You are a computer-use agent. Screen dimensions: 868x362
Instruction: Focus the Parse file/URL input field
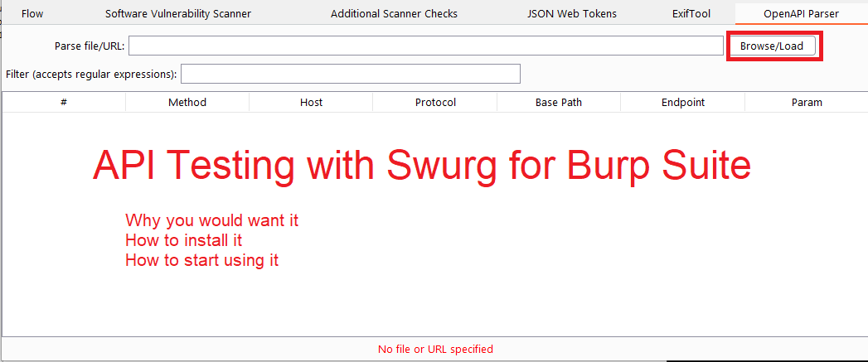click(425, 46)
